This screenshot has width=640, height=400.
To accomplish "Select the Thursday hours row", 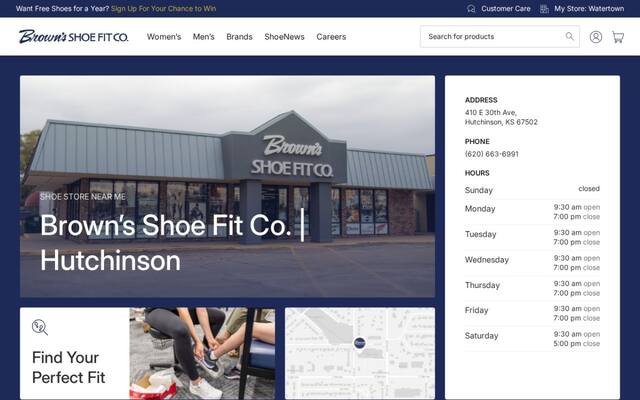I will 532,288.
